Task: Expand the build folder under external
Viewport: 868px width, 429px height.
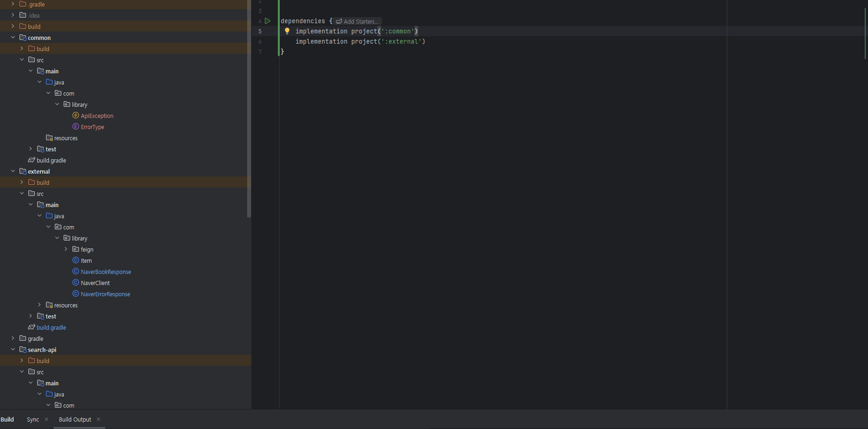Action: (x=22, y=182)
